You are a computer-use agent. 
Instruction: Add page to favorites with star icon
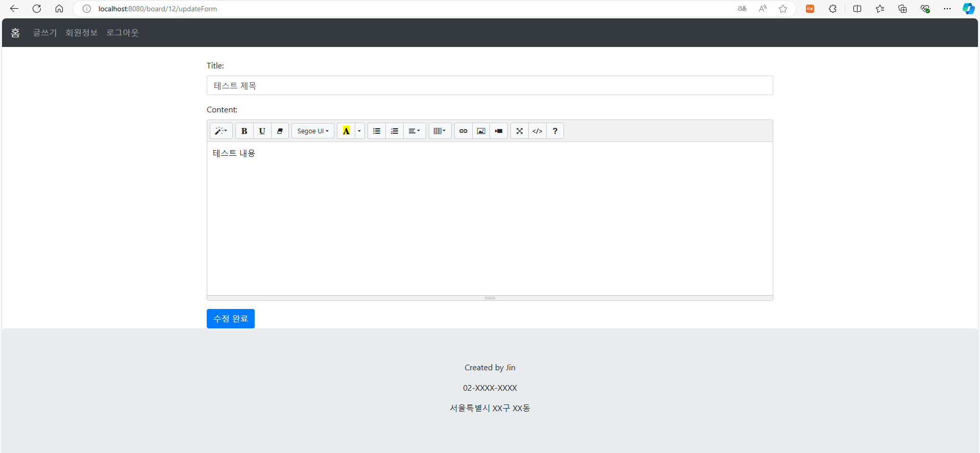pyautogui.click(x=783, y=9)
